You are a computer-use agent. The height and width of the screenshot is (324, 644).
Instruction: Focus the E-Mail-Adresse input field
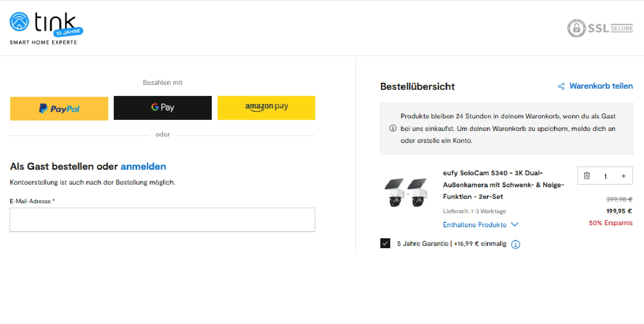(162, 220)
